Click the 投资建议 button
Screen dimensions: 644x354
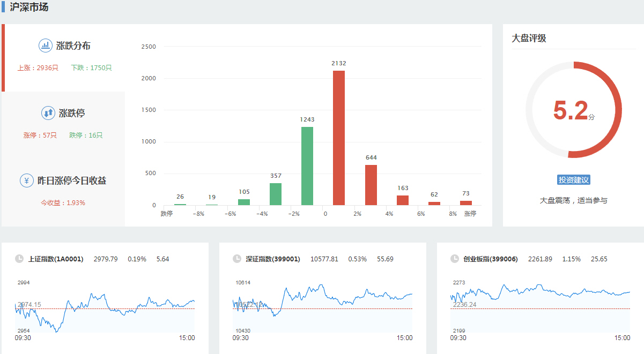[x=573, y=180]
